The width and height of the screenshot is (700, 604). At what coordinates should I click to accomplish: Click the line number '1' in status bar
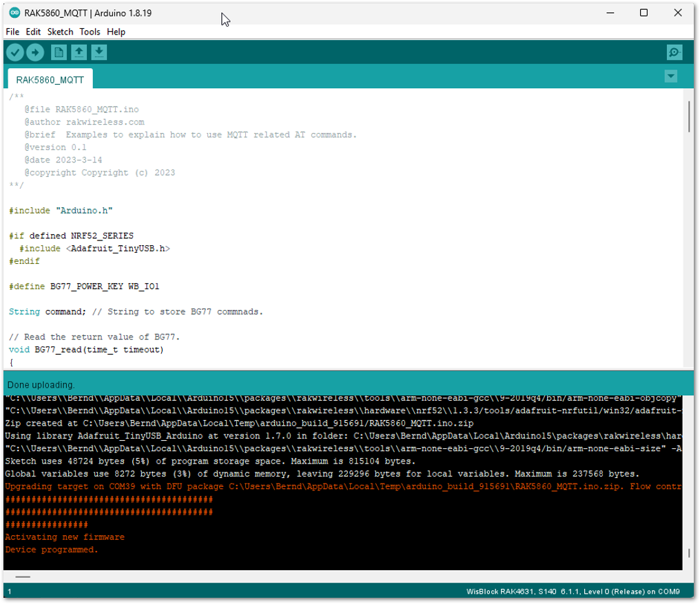[x=10, y=592]
